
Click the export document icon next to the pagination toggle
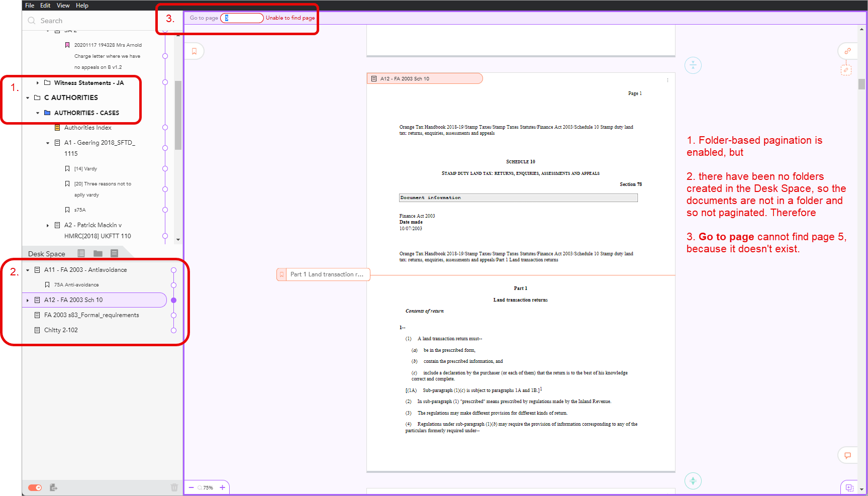click(x=53, y=487)
